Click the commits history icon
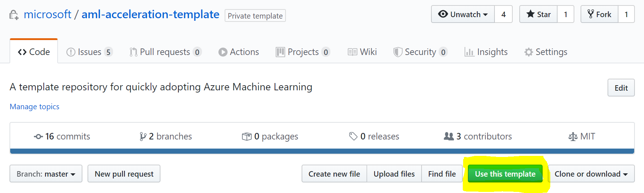This screenshot has width=644, height=193. [x=38, y=137]
